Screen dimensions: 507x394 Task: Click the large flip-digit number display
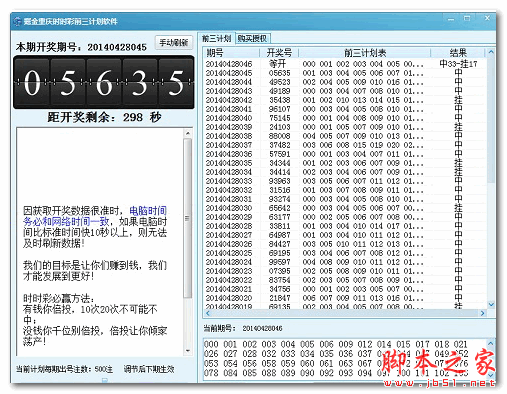(104, 82)
